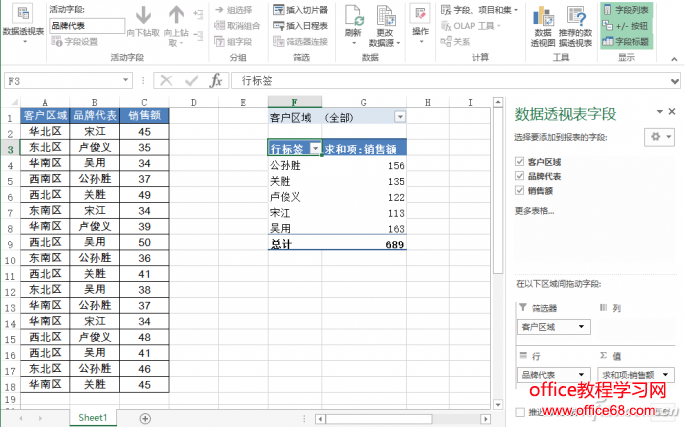Click 筛选器连接 filter connections
The height and width of the screenshot is (427, 685).
pos(301,42)
